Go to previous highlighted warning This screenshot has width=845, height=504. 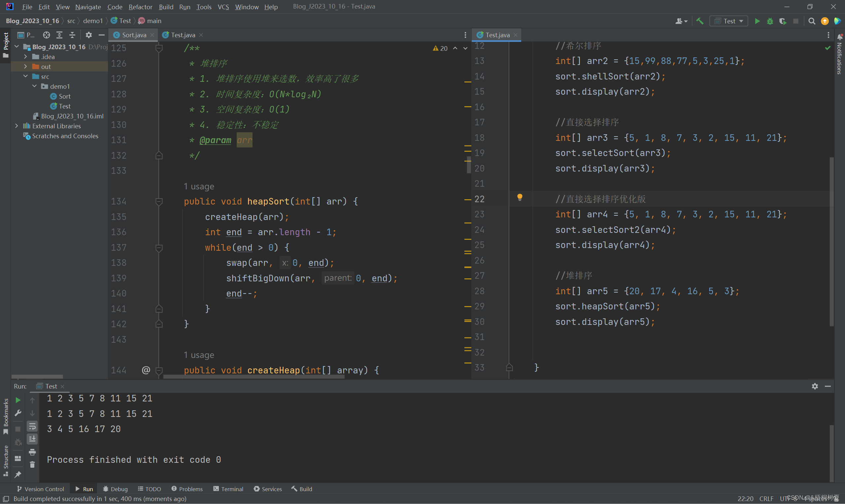455,48
